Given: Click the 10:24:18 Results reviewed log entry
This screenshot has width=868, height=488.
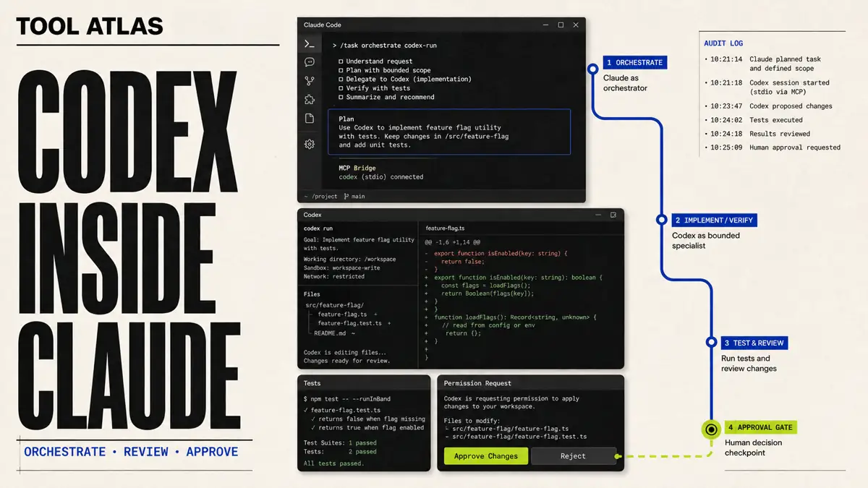Looking at the screenshot, I should (x=757, y=134).
